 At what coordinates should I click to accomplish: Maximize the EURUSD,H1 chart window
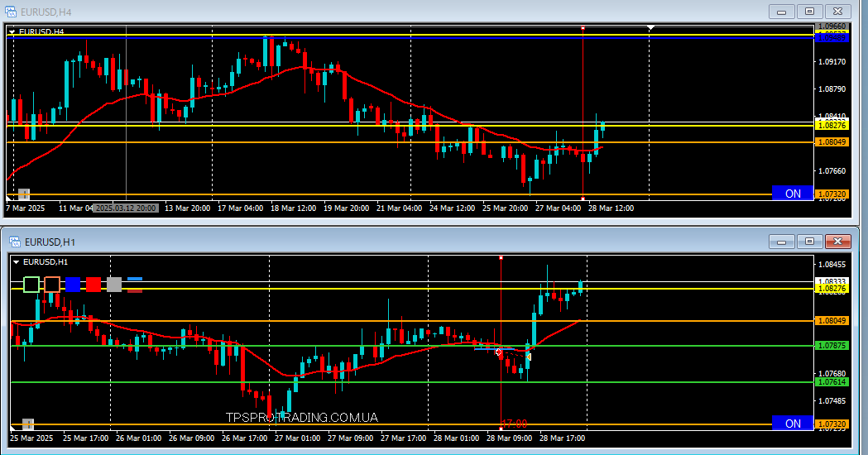(x=809, y=242)
